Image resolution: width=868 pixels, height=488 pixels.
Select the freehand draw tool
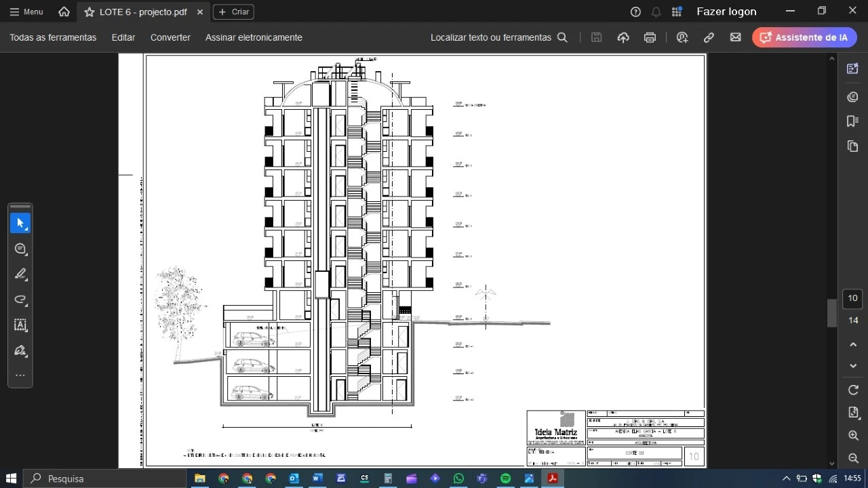(20, 300)
